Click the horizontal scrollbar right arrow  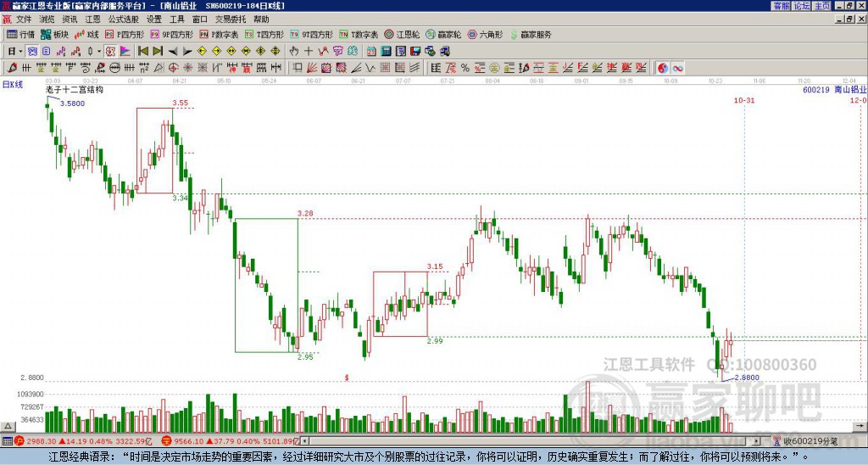coord(756,441)
